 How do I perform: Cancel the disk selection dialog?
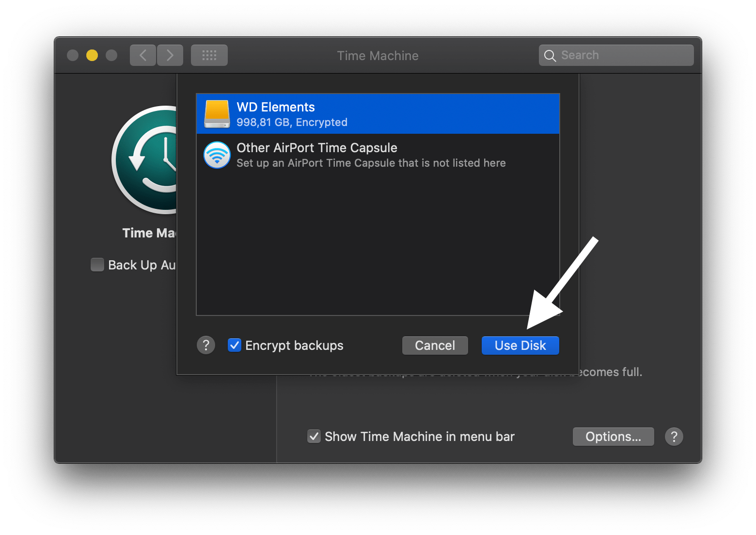435,346
